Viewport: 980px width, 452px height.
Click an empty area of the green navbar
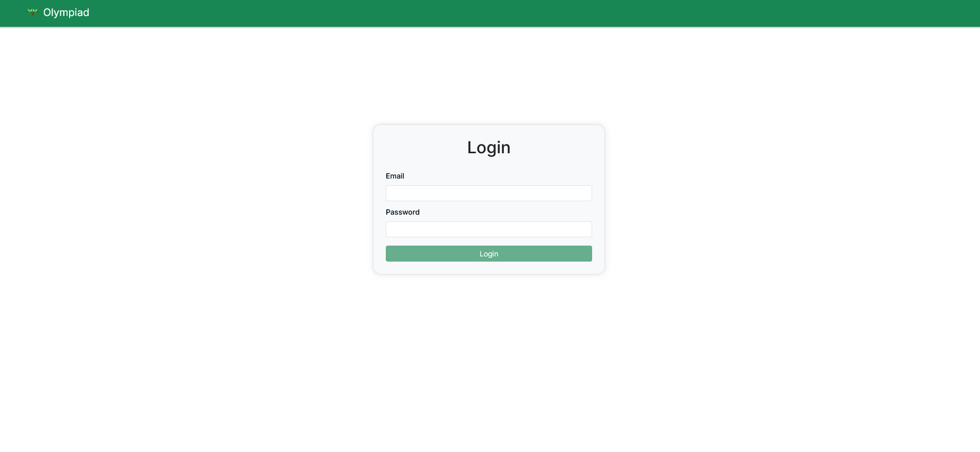(516, 13)
